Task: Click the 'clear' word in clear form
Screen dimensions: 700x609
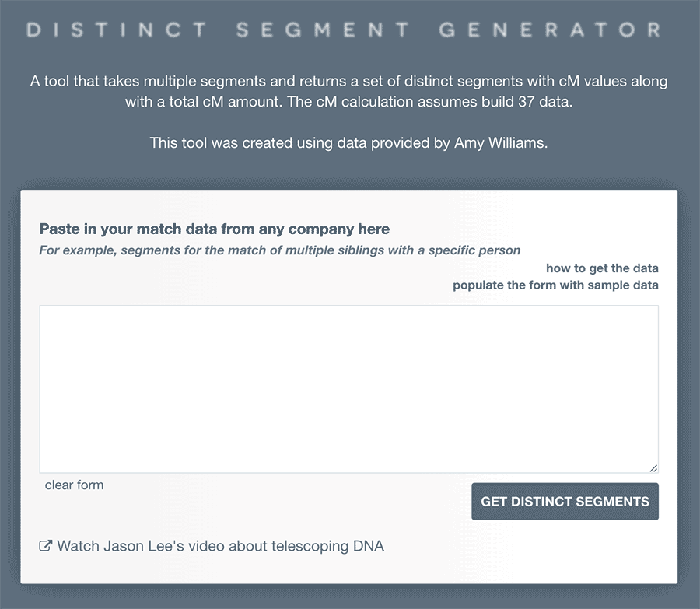Action: coord(58,485)
